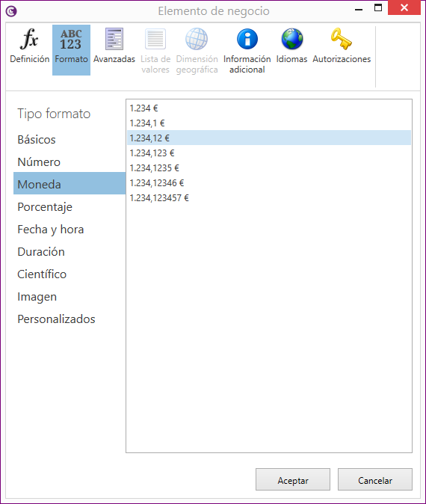This screenshot has height=504, width=426.
Task: Confirm with the Aceptar button
Action: (293, 479)
